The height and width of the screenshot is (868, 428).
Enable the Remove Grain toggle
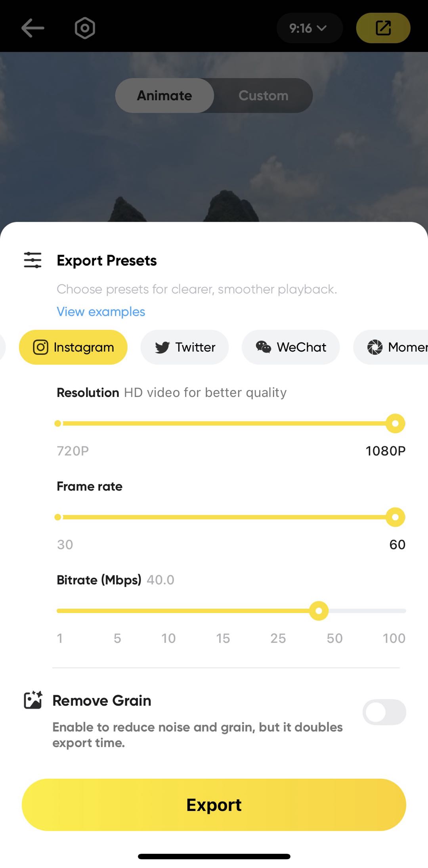pyautogui.click(x=384, y=712)
